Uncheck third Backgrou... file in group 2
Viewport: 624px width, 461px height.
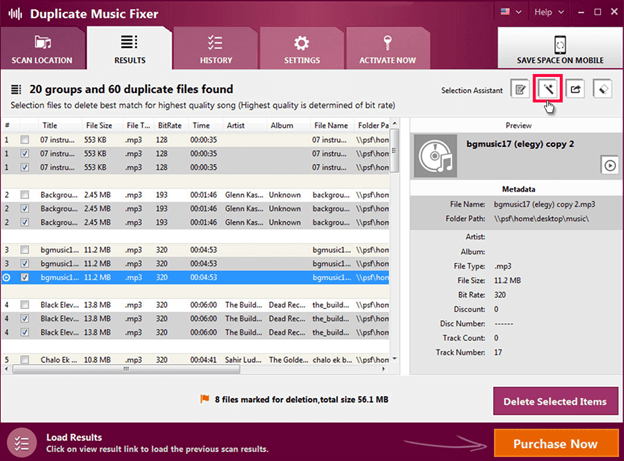[25, 222]
